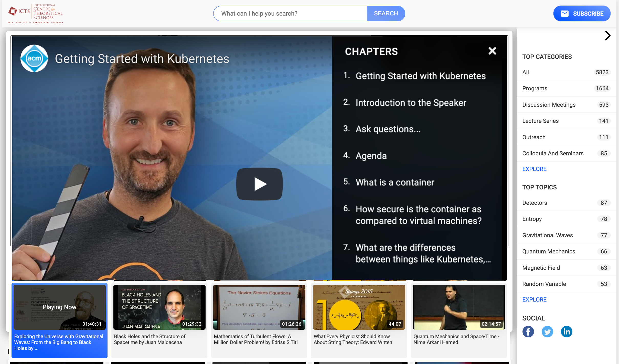
Task: Filter by Lecture Series category
Action: [540, 121]
